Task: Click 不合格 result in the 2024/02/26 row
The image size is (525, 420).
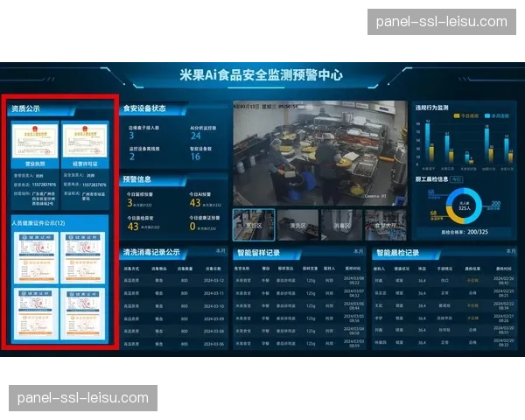Action: point(472,280)
